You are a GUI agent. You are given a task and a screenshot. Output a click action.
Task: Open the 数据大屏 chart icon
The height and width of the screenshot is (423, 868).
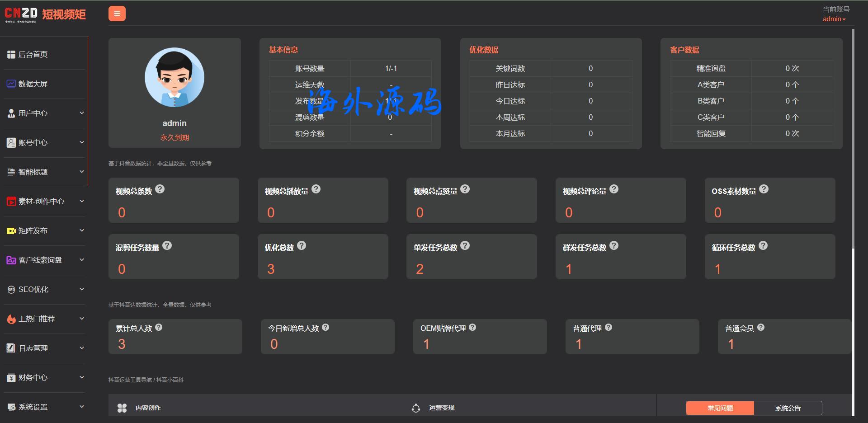click(x=11, y=84)
